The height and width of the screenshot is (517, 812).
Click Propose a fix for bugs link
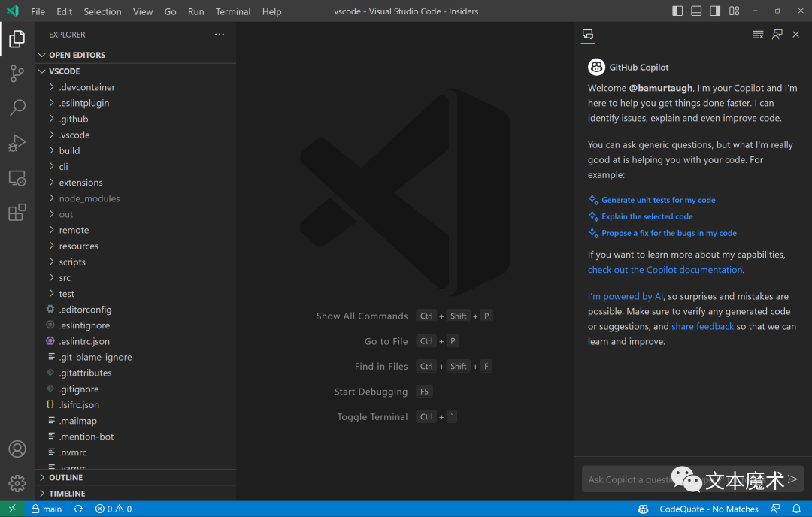coord(668,233)
